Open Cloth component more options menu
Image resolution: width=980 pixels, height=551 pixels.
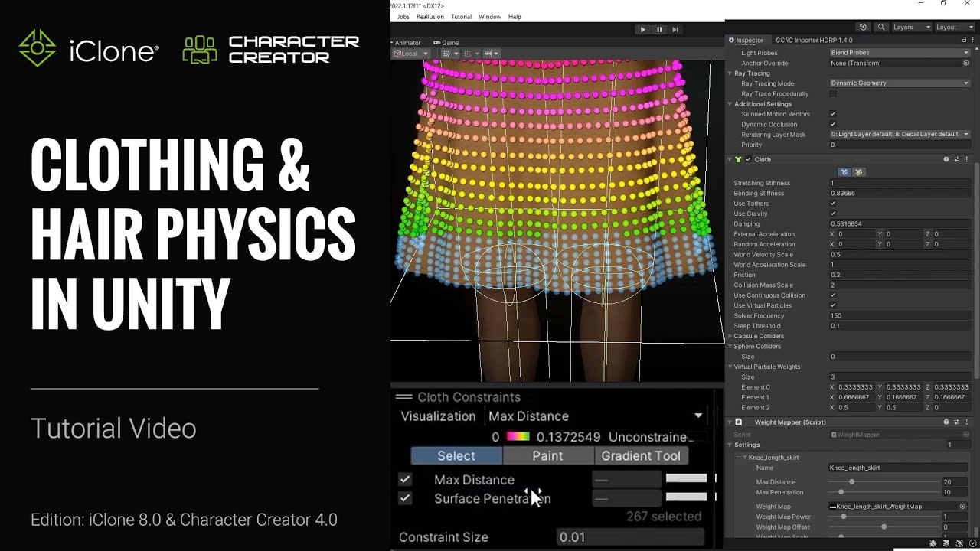pos(966,159)
